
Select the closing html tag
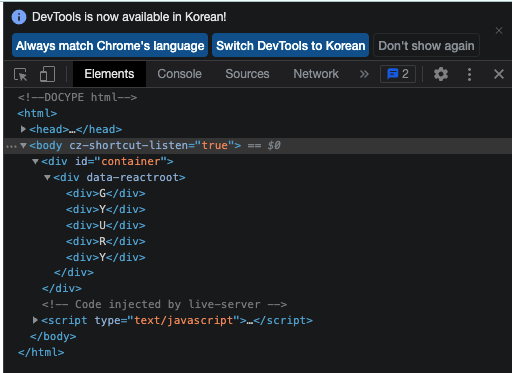click(41, 352)
